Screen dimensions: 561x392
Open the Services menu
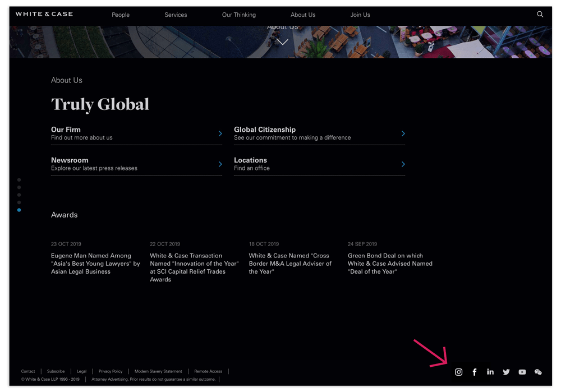(x=176, y=15)
